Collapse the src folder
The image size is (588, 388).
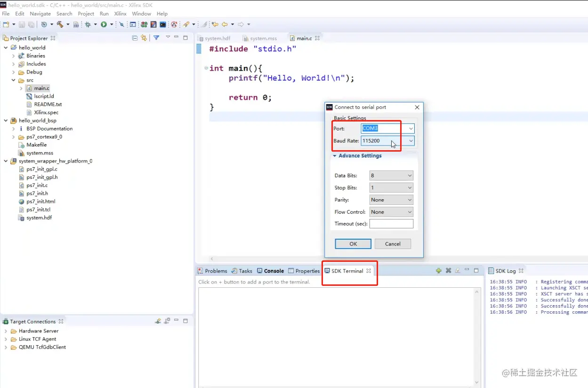[14, 80]
